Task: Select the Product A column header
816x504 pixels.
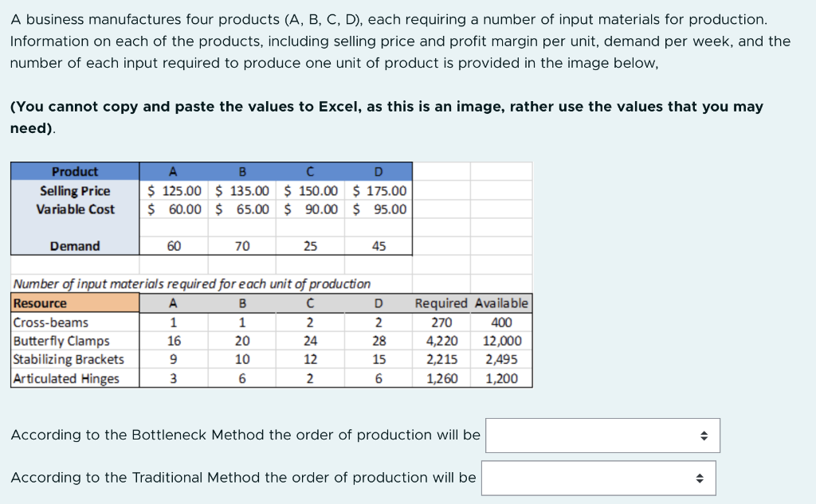Action: click(174, 171)
